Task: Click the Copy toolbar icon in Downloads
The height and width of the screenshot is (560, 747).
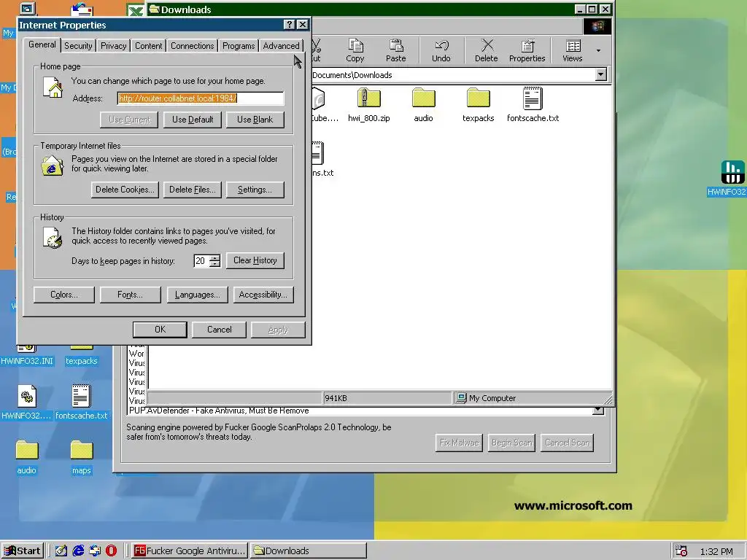Action: (x=355, y=50)
